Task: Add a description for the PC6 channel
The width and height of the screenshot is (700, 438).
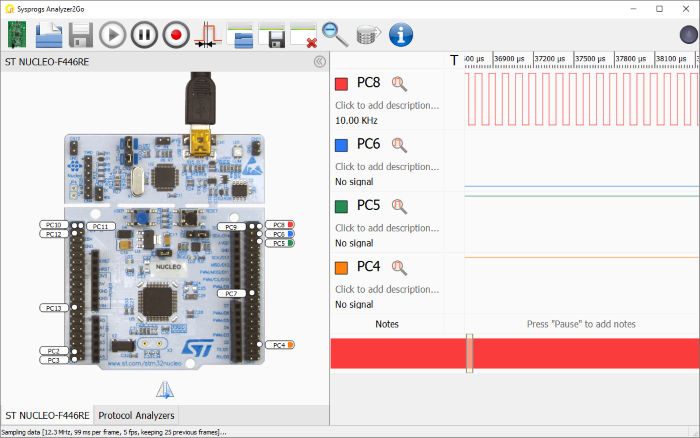Action: click(387, 167)
